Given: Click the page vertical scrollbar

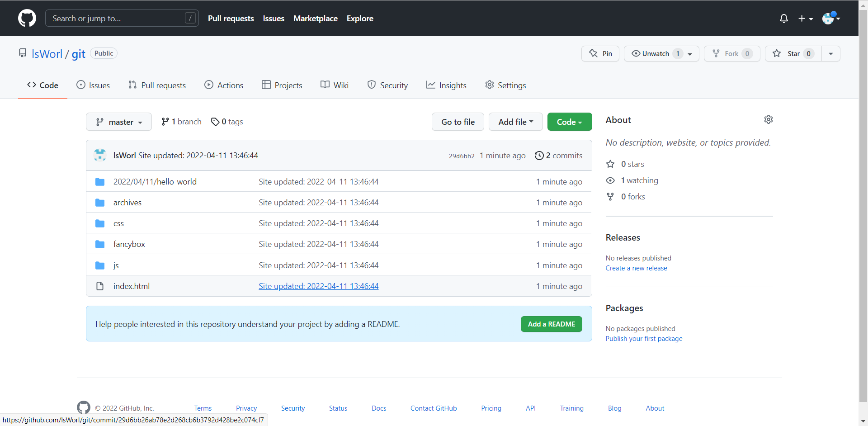Looking at the screenshot, I should (x=863, y=206).
